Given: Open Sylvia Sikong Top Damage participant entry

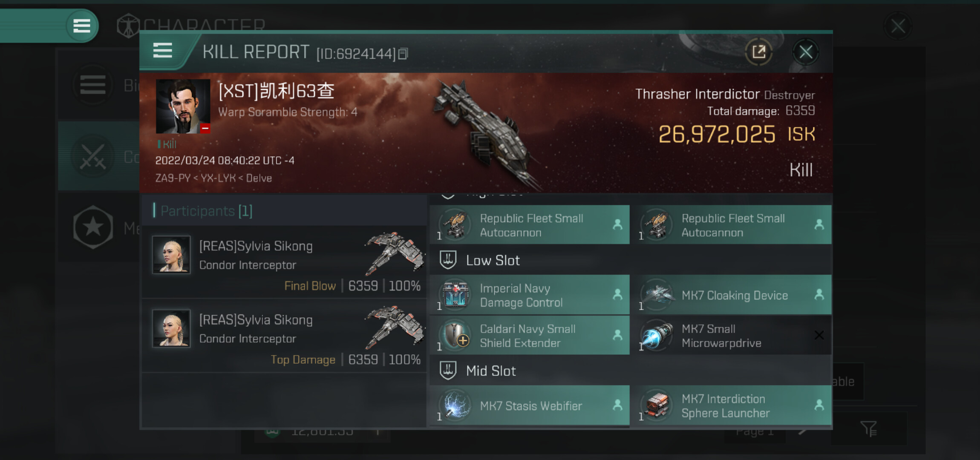Looking at the screenshot, I should [x=284, y=336].
